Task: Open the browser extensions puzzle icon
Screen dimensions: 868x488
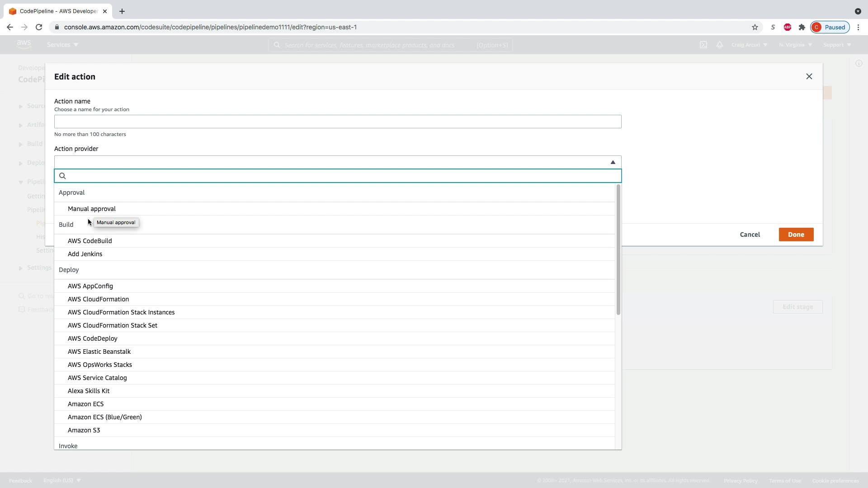Action: [x=802, y=27]
